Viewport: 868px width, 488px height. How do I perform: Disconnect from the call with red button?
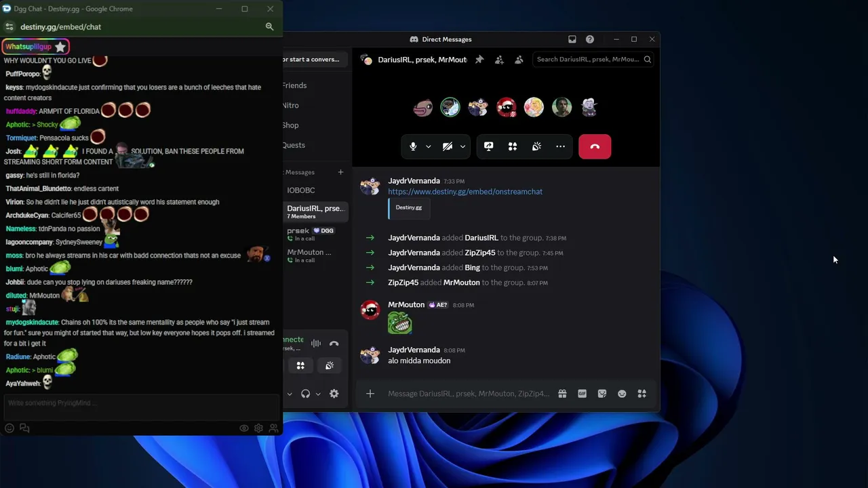tap(595, 146)
